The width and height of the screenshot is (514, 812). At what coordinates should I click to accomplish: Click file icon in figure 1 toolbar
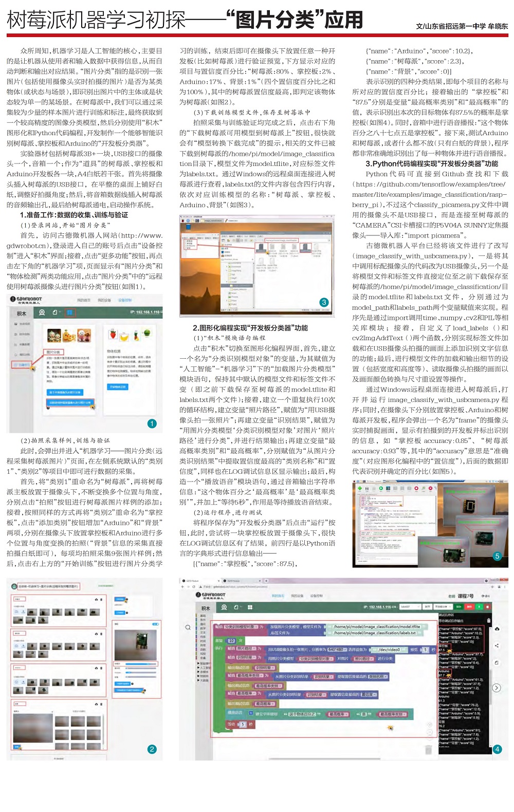(55, 312)
